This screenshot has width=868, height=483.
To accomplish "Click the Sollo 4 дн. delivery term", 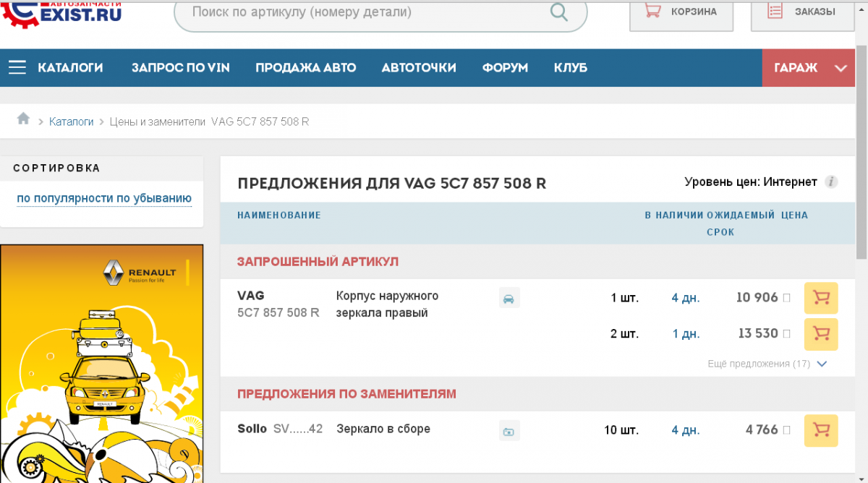I will tap(686, 430).
